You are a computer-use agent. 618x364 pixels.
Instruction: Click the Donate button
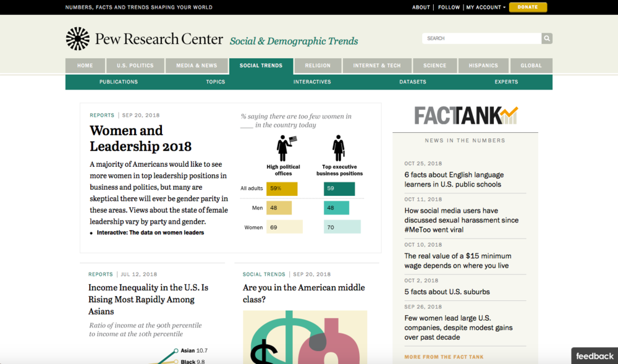[528, 7]
